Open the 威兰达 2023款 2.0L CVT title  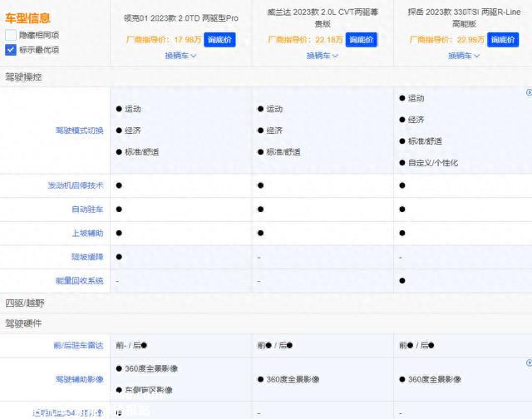[323, 18]
